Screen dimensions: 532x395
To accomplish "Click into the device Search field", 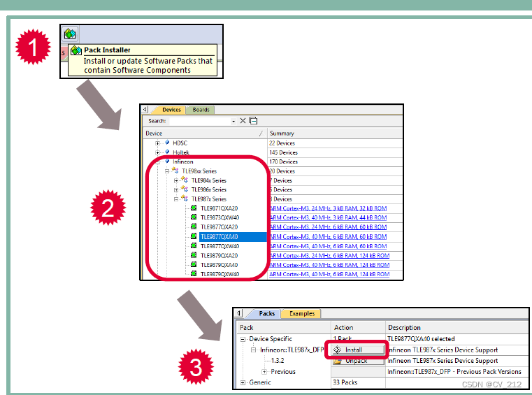I will coord(200,121).
